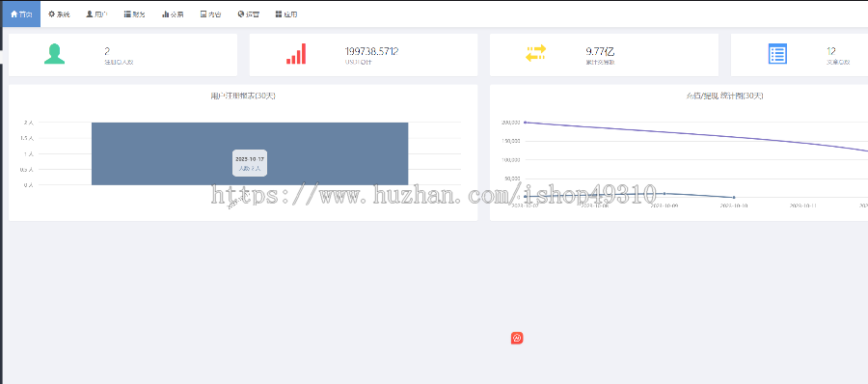Open the 内容 menu with monitor icon
This screenshot has width=868, height=384.
(x=210, y=14)
